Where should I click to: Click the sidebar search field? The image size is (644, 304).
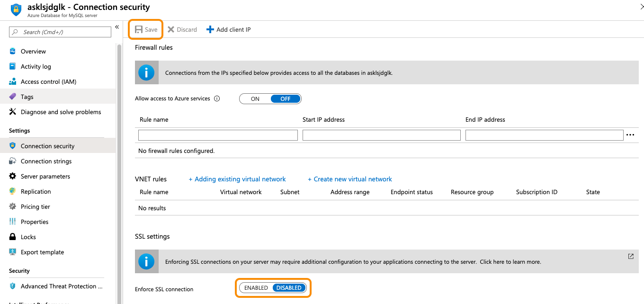pos(60,32)
